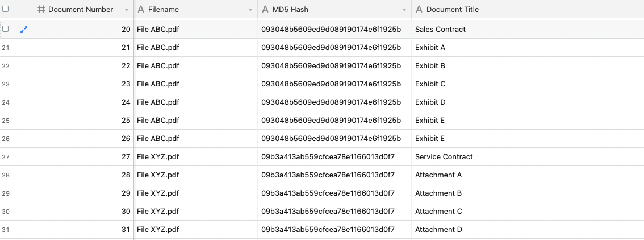Click Document Number cell with value 20
The height and width of the screenshot is (240, 644).
click(83, 29)
